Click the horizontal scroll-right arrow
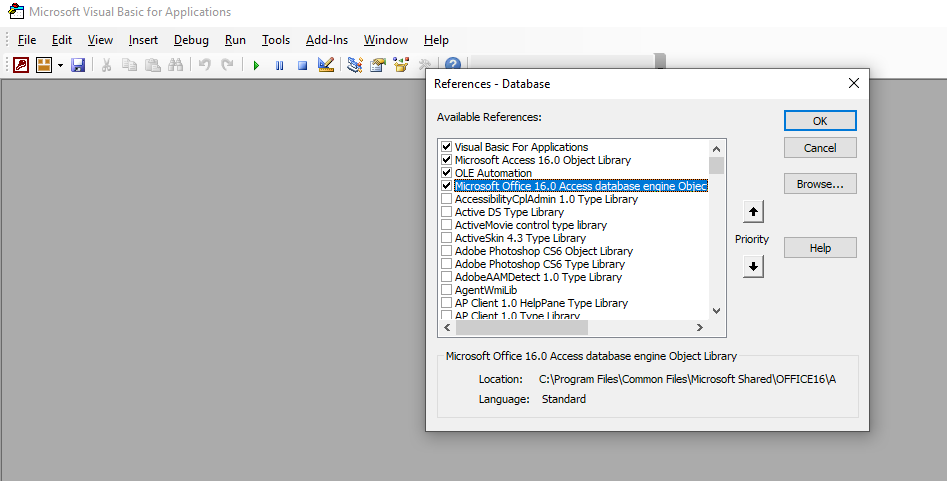Viewport: 947px width, 481px height. point(699,328)
